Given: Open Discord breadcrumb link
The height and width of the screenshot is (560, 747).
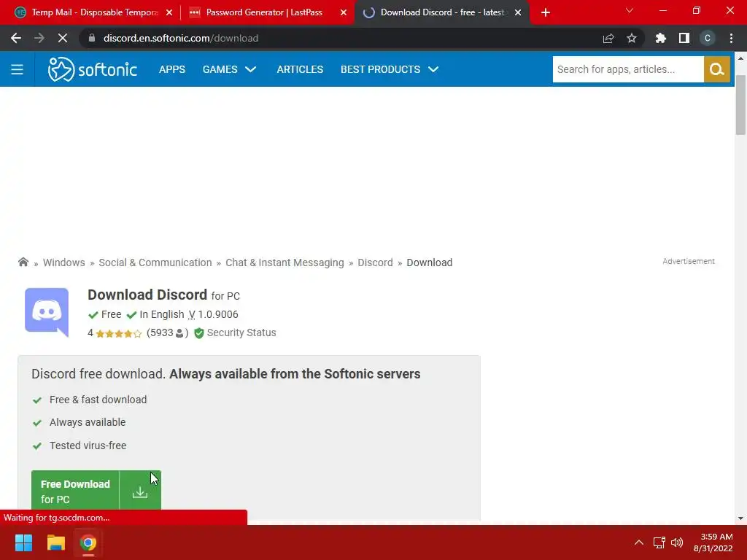Looking at the screenshot, I should click(376, 262).
